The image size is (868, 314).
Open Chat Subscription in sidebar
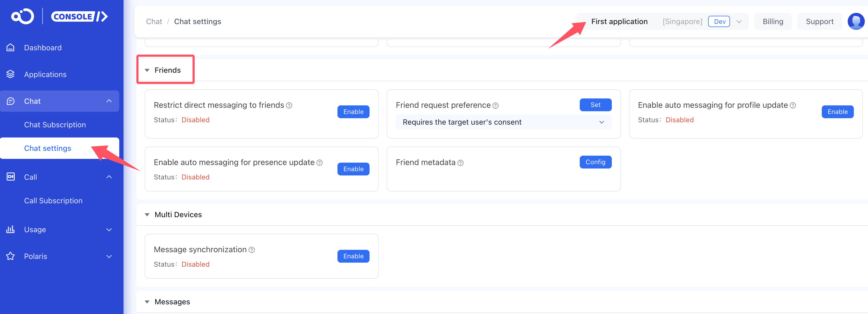click(55, 125)
